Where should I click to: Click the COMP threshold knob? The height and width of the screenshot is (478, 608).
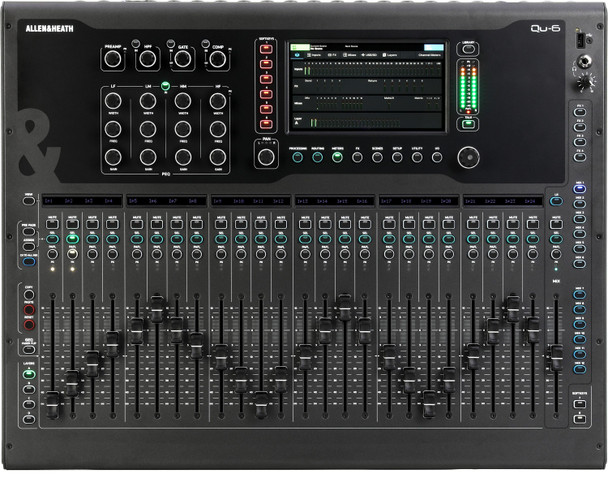[x=218, y=59]
